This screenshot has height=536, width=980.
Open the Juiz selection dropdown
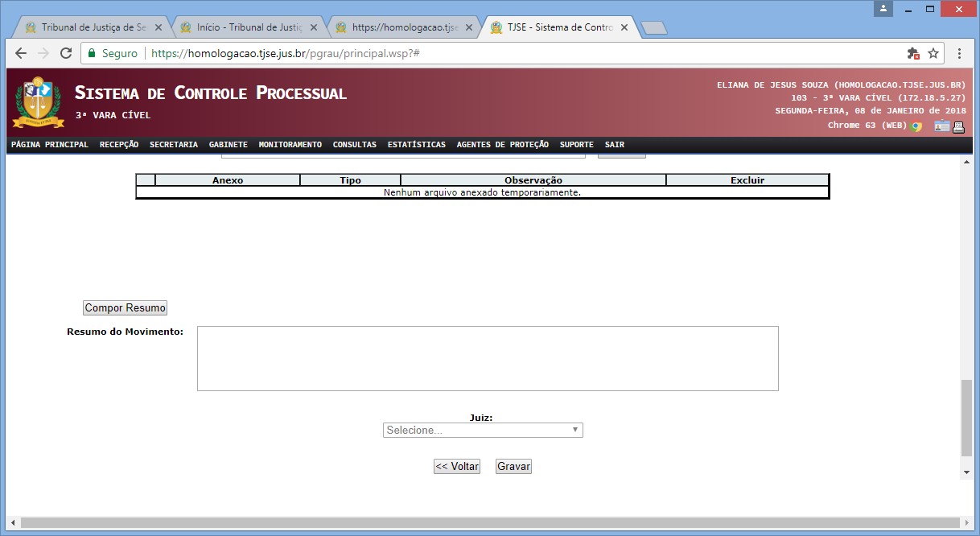483,431
